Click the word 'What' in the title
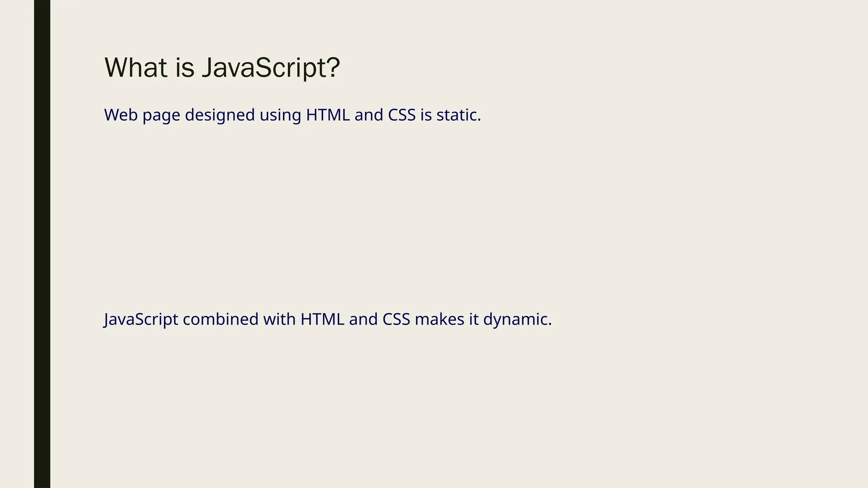 click(x=136, y=68)
